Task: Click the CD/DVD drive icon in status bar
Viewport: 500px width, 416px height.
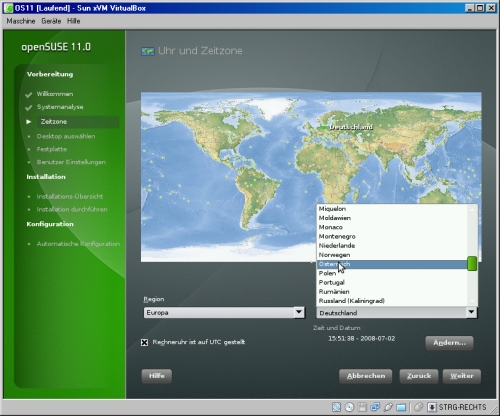Action: [x=349, y=407]
